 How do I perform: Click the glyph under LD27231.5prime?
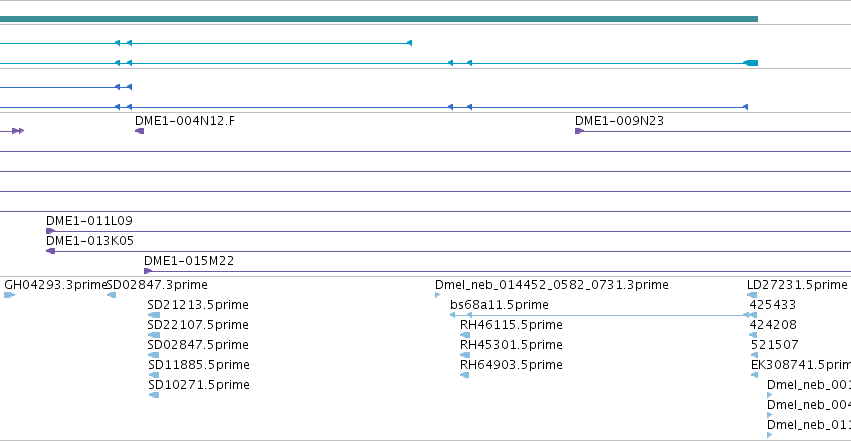[x=752, y=295]
